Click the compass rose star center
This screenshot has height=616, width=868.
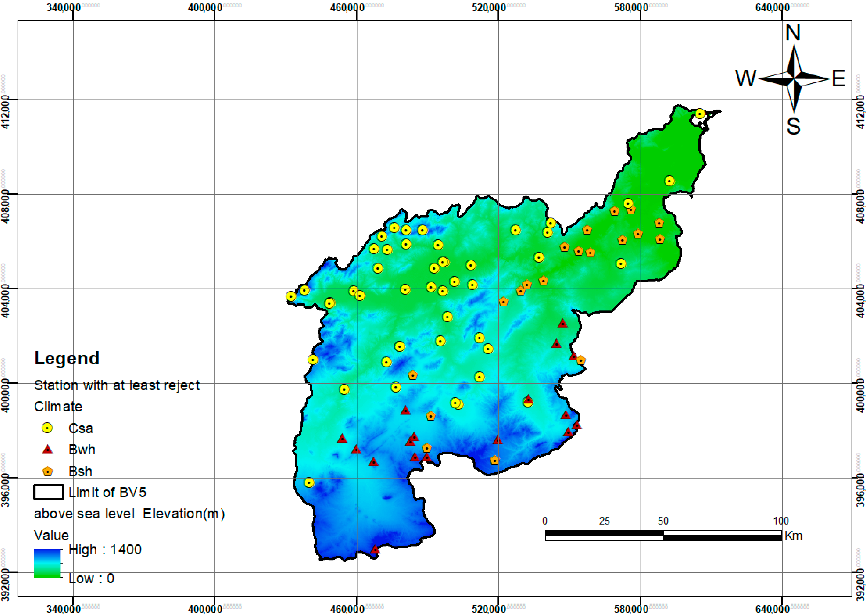(x=794, y=79)
